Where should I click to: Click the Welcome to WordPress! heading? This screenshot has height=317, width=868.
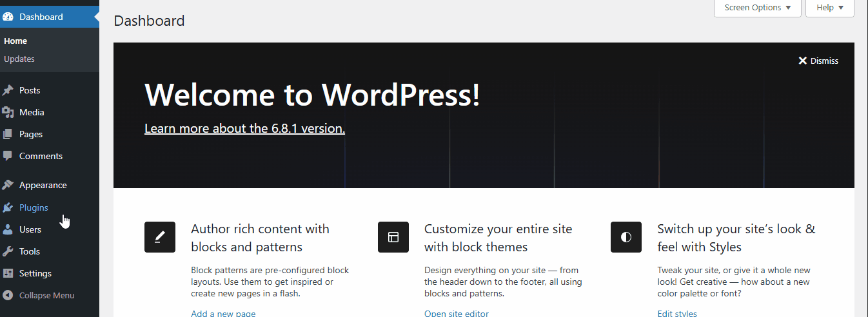click(x=312, y=94)
